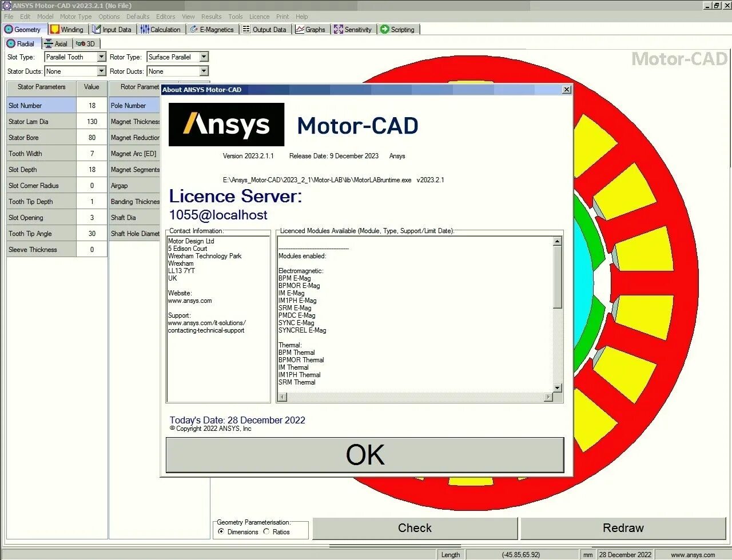Screen dimensions: 732x560
Task: Select the Pole Number parameter row
Action: tap(134, 106)
